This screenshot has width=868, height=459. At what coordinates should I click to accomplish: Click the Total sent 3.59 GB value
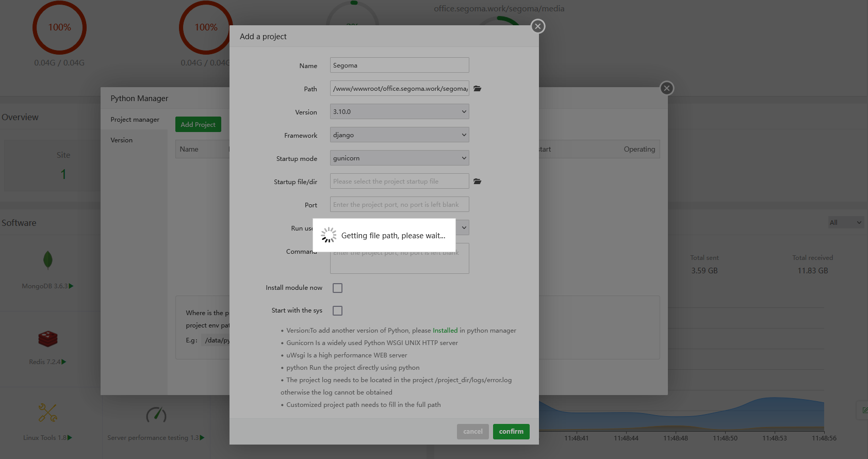click(x=705, y=271)
